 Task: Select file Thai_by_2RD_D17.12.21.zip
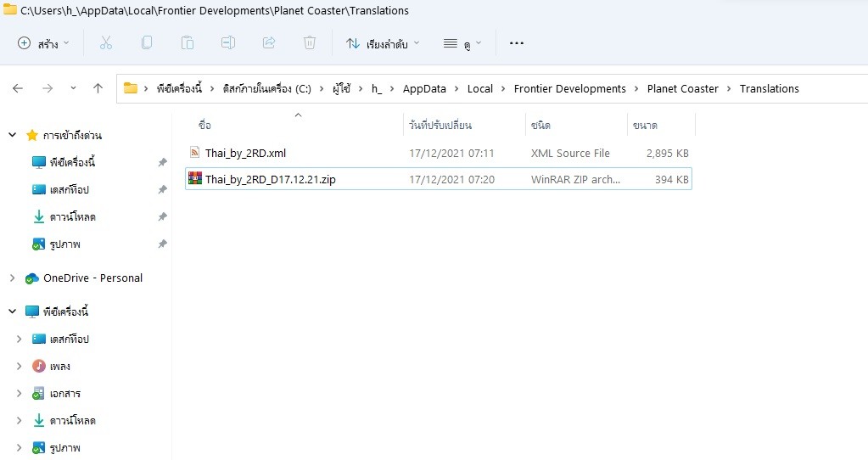point(270,179)
